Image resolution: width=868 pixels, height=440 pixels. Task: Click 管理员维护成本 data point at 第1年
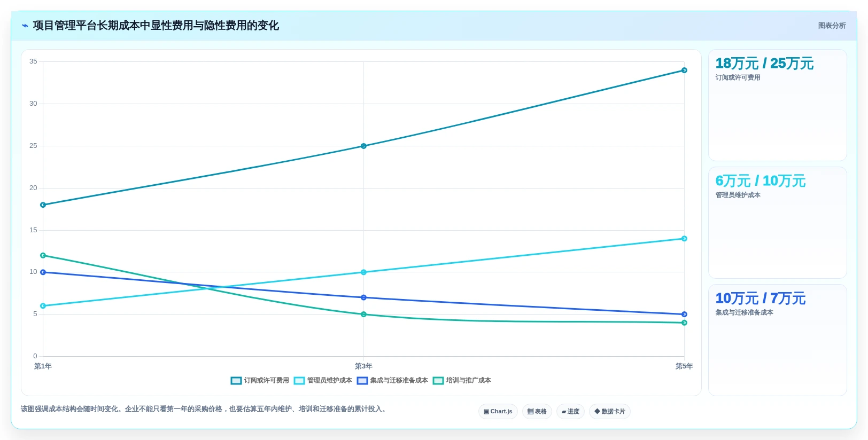43,306
